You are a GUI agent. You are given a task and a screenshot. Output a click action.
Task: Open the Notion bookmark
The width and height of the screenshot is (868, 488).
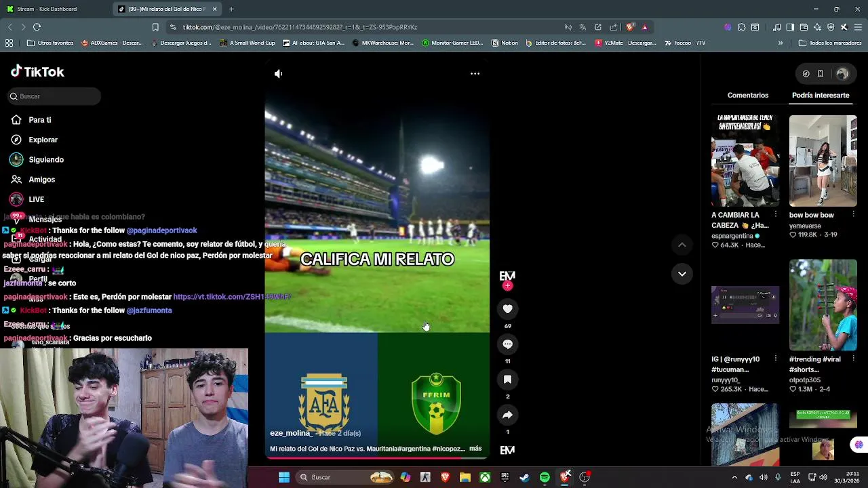click(505, 43)
